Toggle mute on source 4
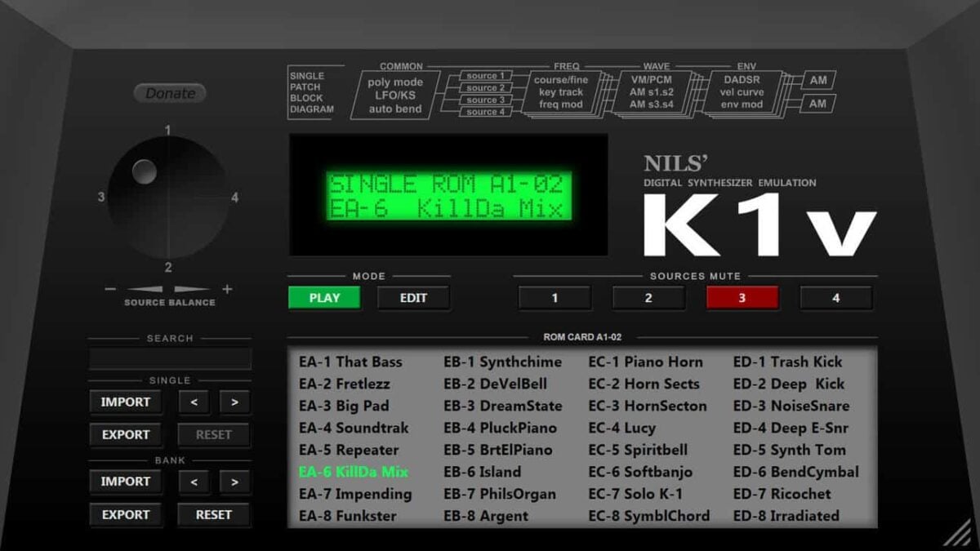Screen dimensions: 980x551 tap(835, 298)
